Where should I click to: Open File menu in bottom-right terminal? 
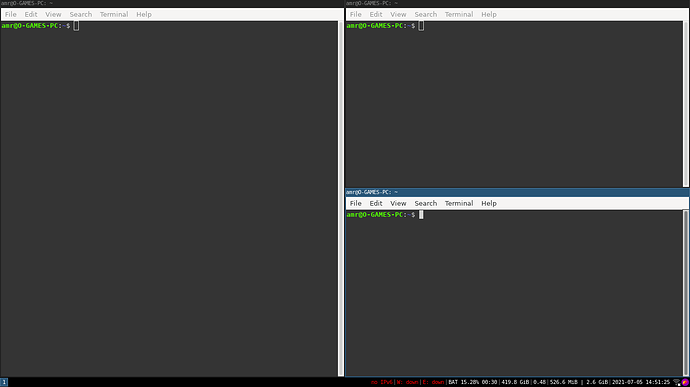click(x=356, y=203)
